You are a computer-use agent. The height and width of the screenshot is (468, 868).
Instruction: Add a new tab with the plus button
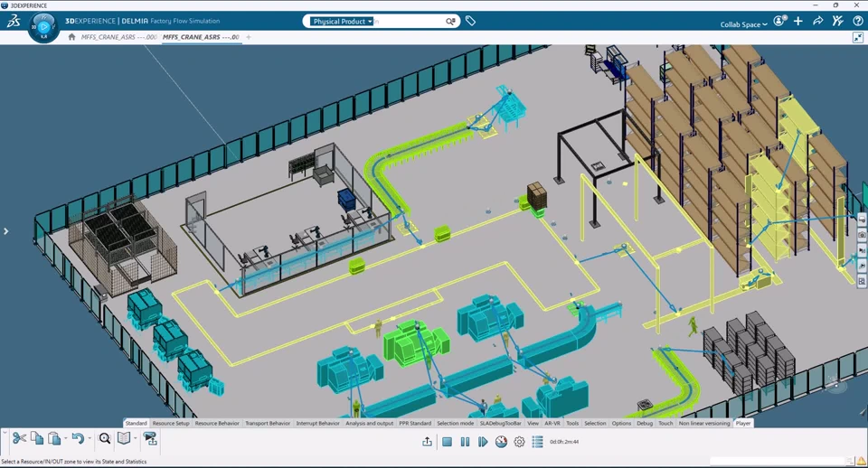[x=249, y=37]
